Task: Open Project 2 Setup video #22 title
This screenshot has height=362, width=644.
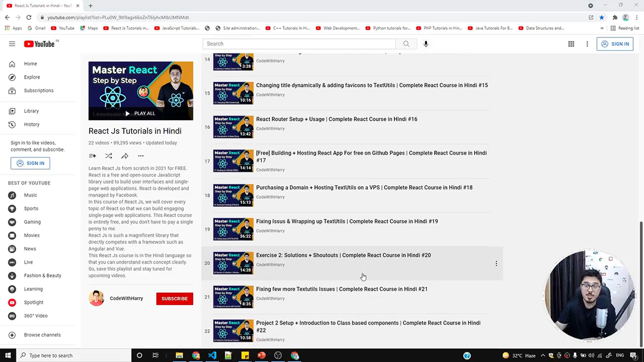Action: pyautogui.click(x=368, y=326)
